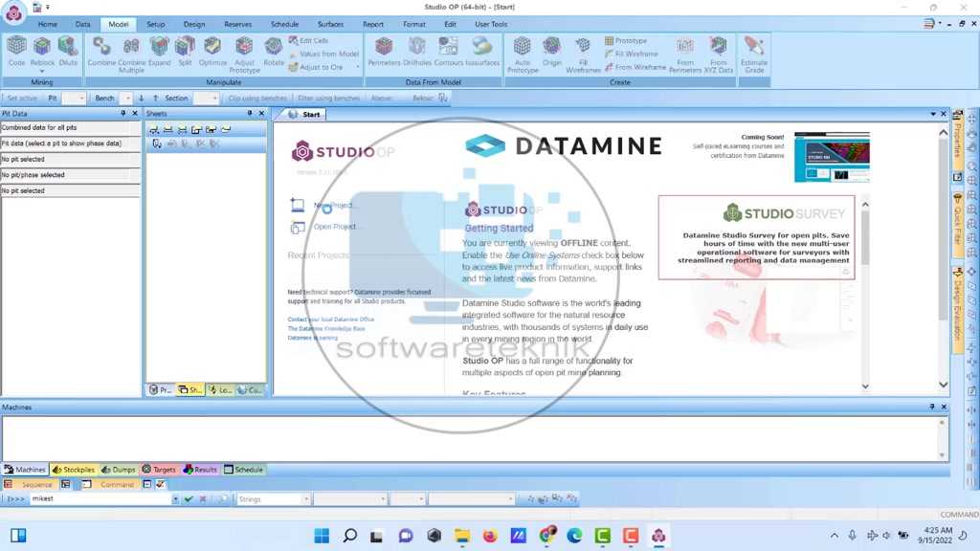Open the Dilute tool
Screen dimensions: 980x551
coord(68,52)
